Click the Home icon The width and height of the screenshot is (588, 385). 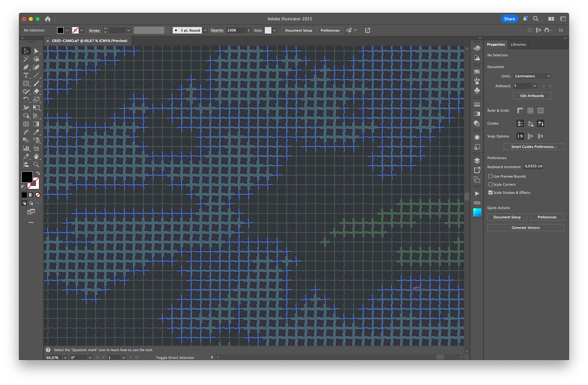(x=47, y=19)
